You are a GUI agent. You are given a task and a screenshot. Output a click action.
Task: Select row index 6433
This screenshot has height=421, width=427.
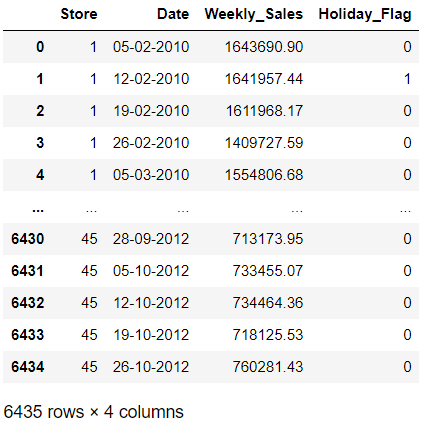click(x=27, y=335)
